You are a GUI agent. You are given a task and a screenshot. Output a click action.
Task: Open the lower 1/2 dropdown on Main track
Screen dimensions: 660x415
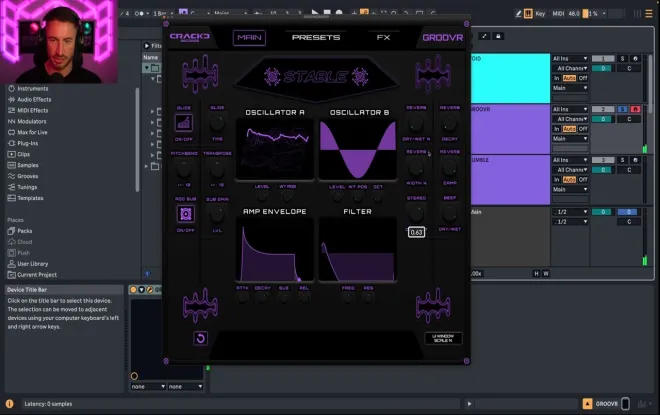tap(570, 221)
